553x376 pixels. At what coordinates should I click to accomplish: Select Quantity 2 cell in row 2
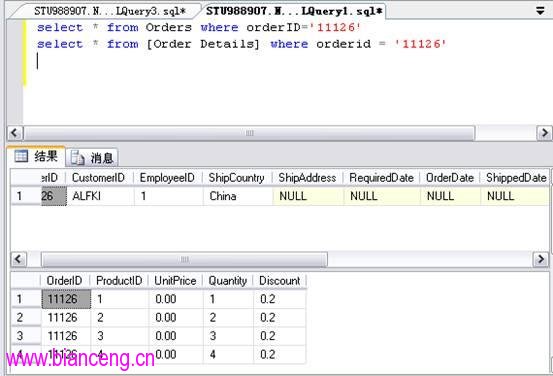pos(228,317)
